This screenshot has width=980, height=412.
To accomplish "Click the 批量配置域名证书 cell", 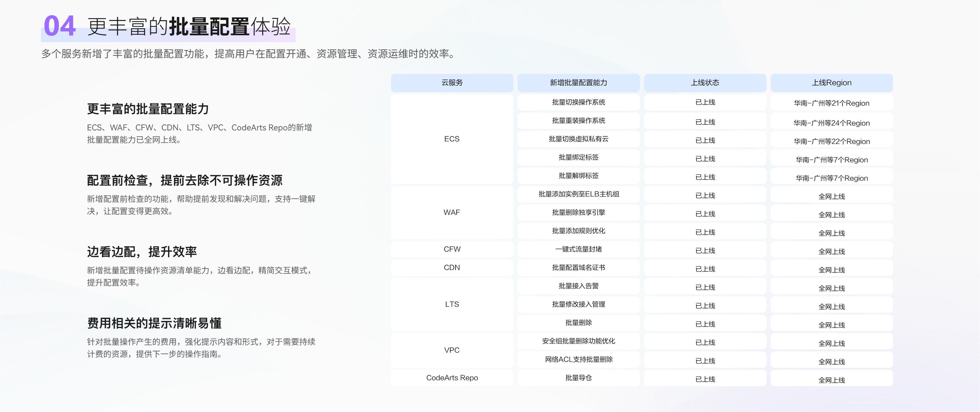I will click(578, 268).
